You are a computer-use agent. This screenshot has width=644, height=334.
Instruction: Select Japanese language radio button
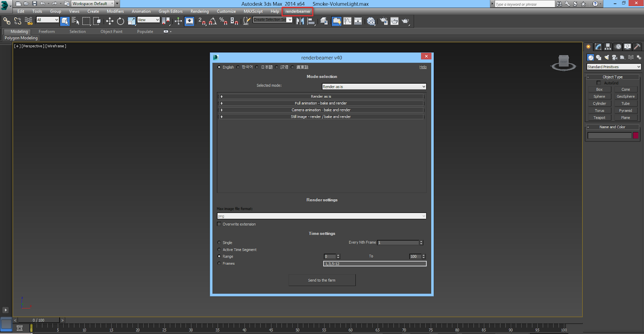(x=257, y=67)
